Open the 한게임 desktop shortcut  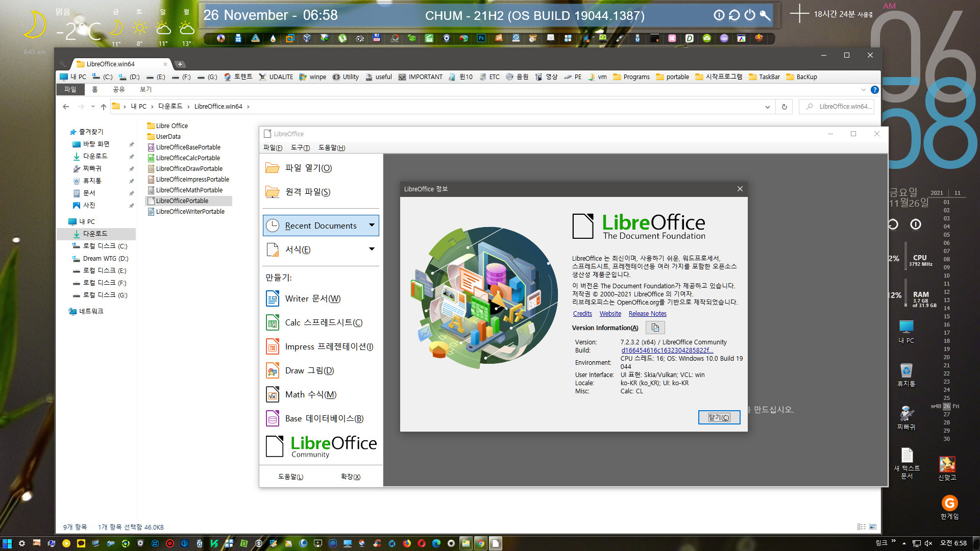(x=949, y=507)
